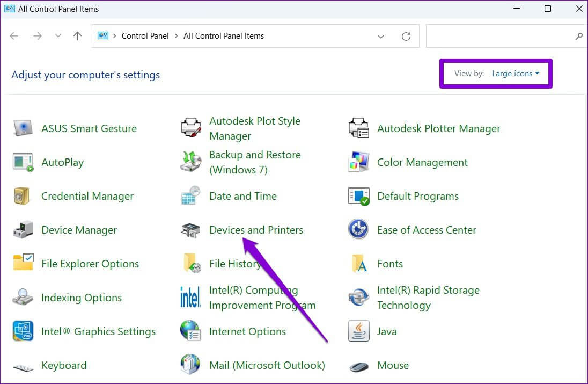The height and width of the screenshot is (384, 588).
Task: Click the All Control Panel Items breadcrumb
Action: click(x=224, y=35)
